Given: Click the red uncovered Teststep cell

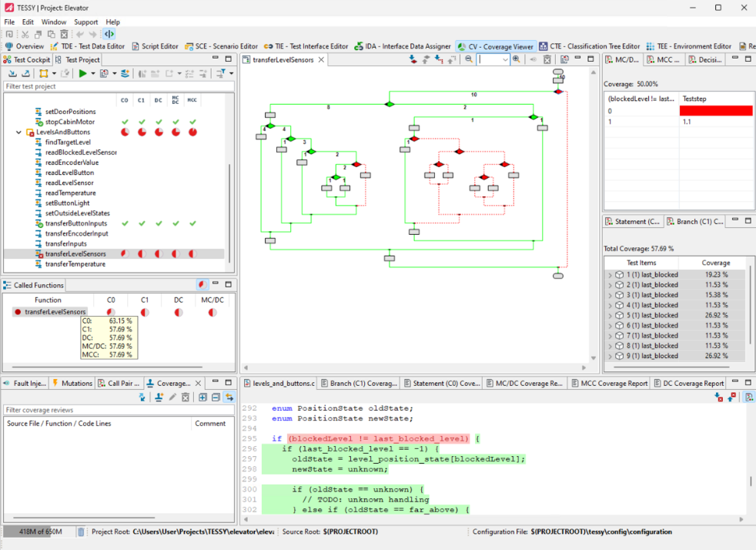Looking at the screenshot, I should coord(715,111).
